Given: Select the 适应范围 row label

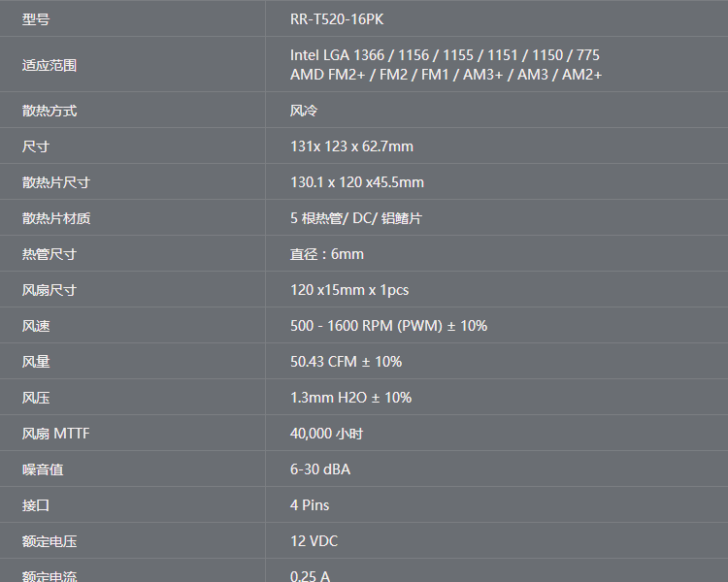Looking at the screenshot, I should [x=50, y=65].
